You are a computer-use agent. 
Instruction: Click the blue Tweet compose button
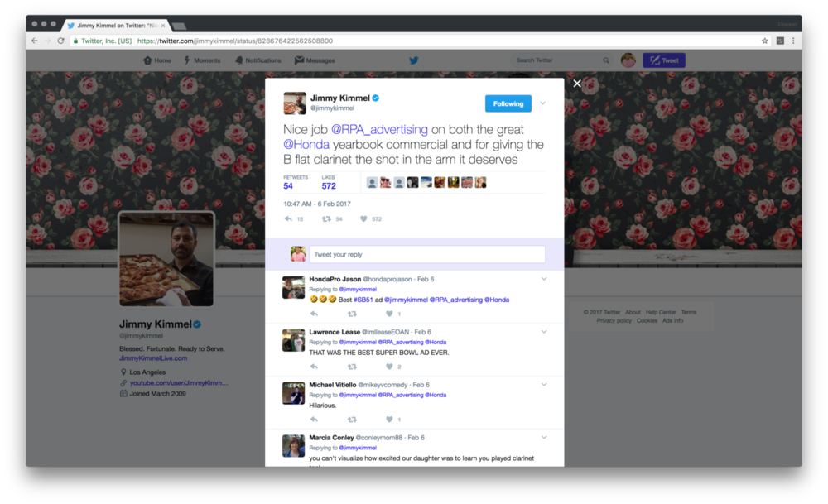[x=664, y=60]
